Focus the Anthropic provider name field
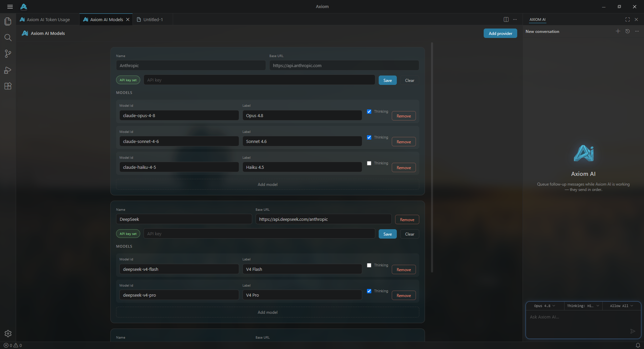The height and width of the screenshot is (349, 644). click(191, 65)
